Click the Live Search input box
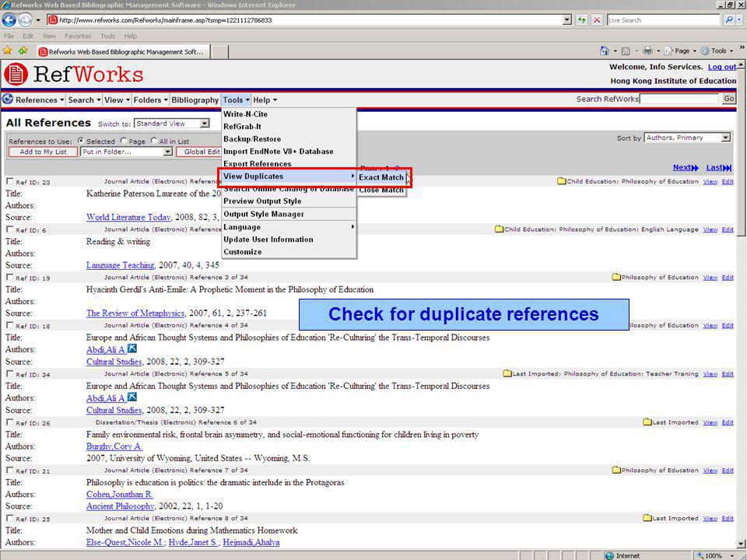Screen dimensions: 747x560 (x=663, y=20)
